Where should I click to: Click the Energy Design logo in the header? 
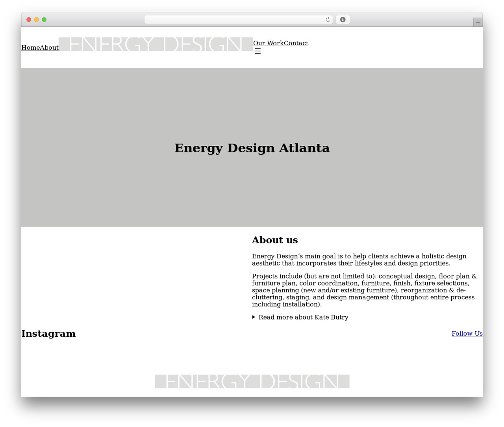pos(156,44)
